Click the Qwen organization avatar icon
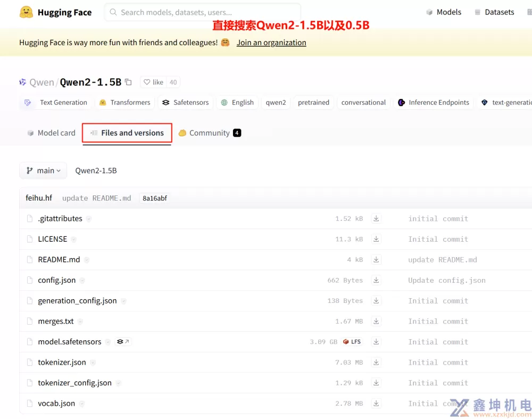The width and height of the screenshot is (532, 419). click(23, 82)
